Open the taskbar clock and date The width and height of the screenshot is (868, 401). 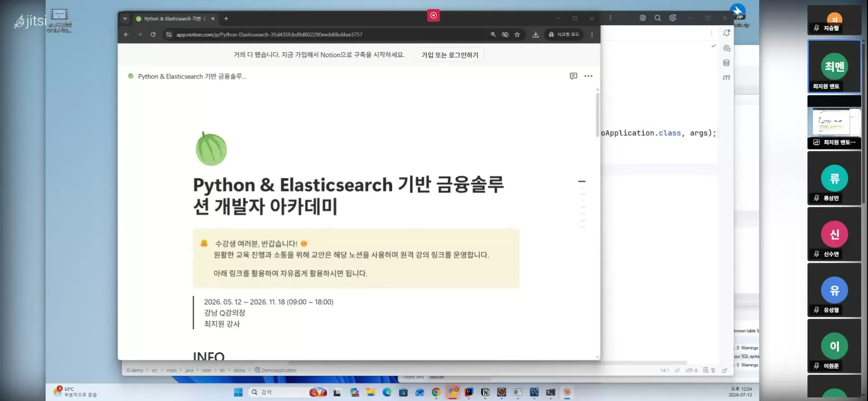pos(741,392)
